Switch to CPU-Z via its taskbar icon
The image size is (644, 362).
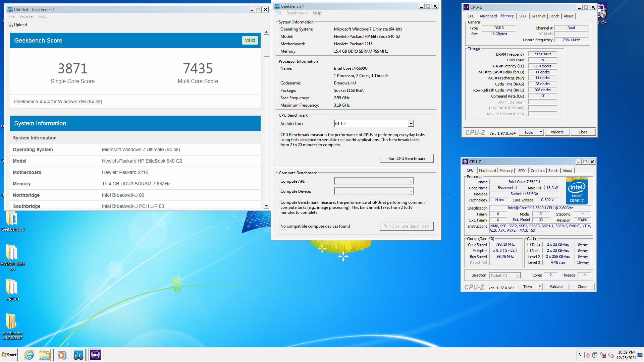point(95,355)
